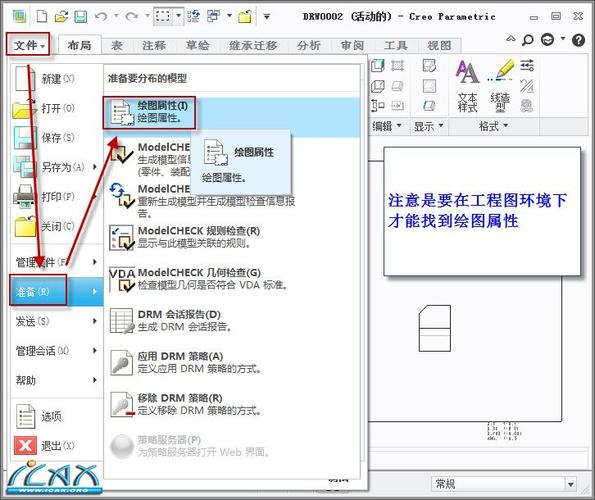
Task: Switch to the 注释 ribbon tab
Action: [x=154, y=46]
